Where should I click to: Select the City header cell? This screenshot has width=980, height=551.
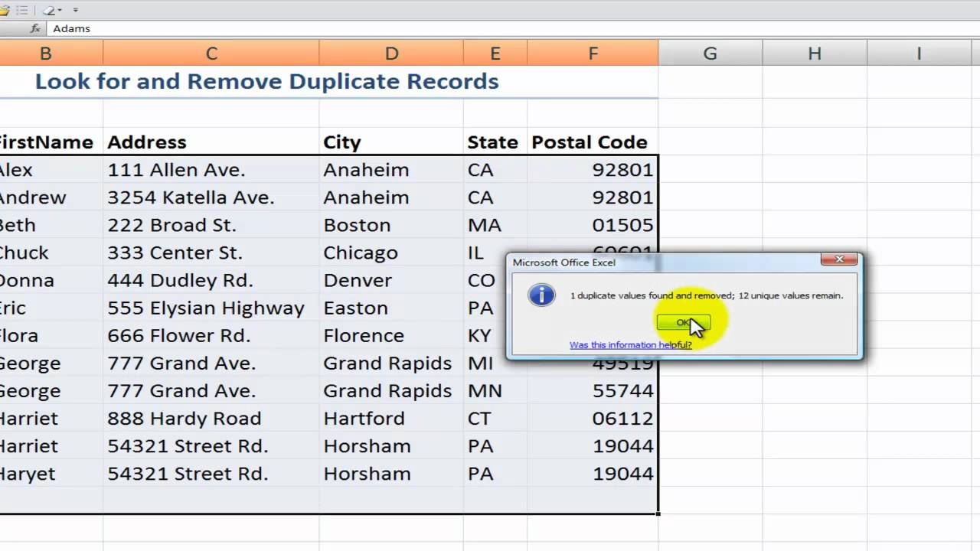click(391, 142)
